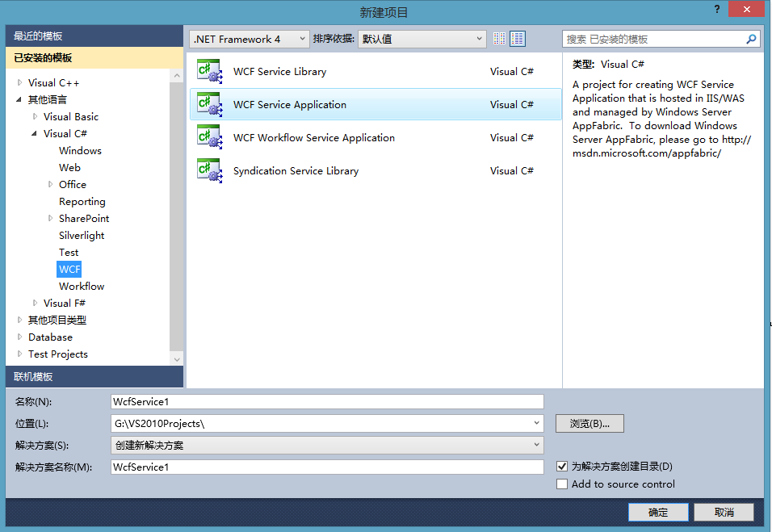Select Syndication Service Library row text
The width and height of the screenshot is (772, 532).
(x=296, y=171)
